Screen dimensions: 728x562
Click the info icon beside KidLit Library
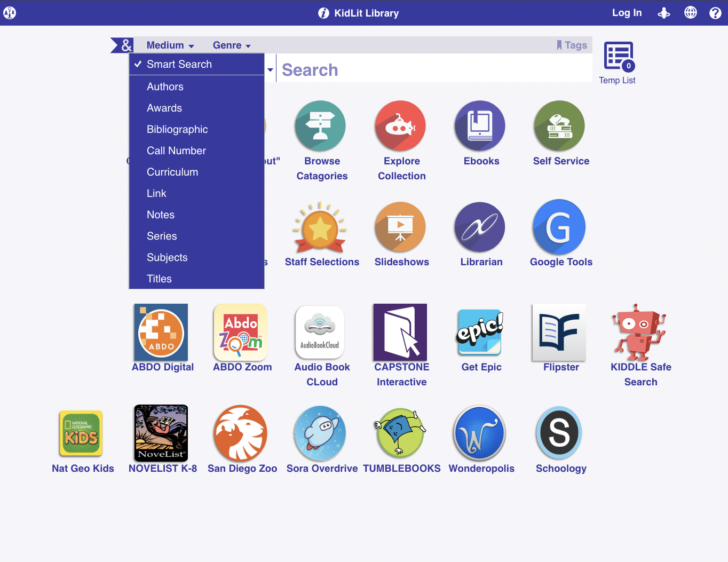pos(323,13)
